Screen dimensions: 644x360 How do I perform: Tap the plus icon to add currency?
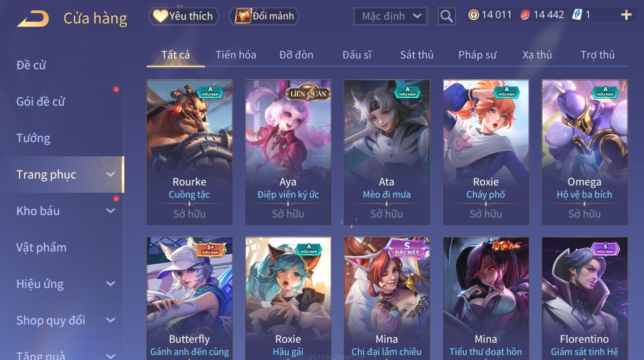click(626, 15)
